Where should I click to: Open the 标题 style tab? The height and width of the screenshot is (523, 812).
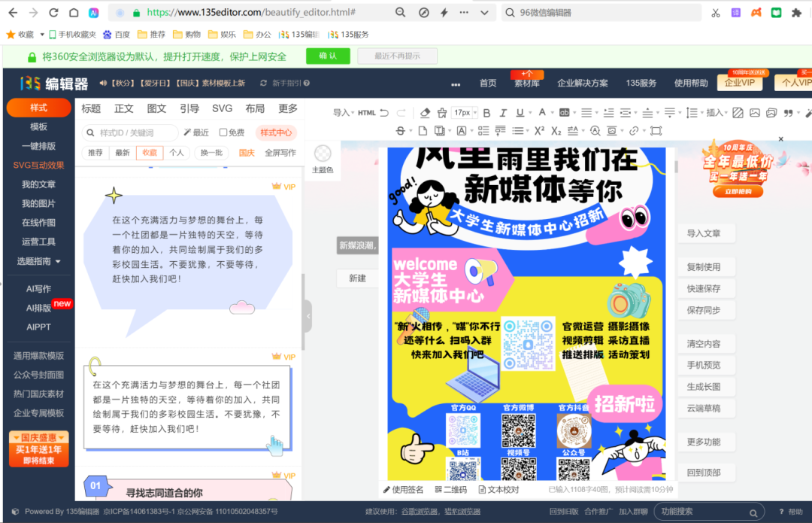click(x=91, y=108)
